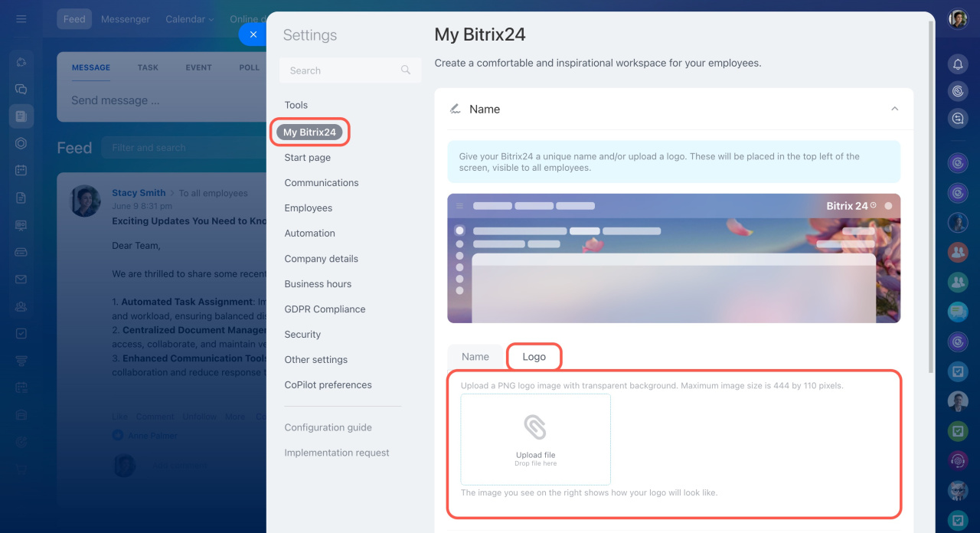This screenshot has width=980, height=533.
Task: Open the Configuration guide link
Action: coord(328,427)
